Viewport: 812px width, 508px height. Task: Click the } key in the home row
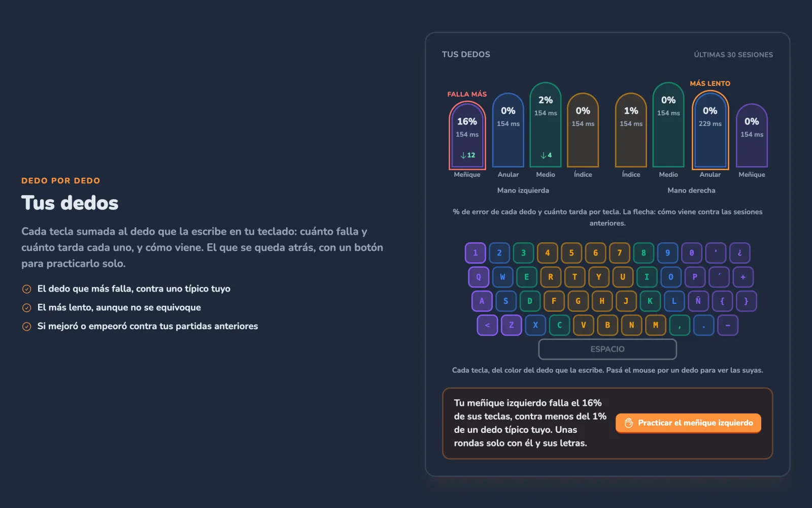point(746,301)
